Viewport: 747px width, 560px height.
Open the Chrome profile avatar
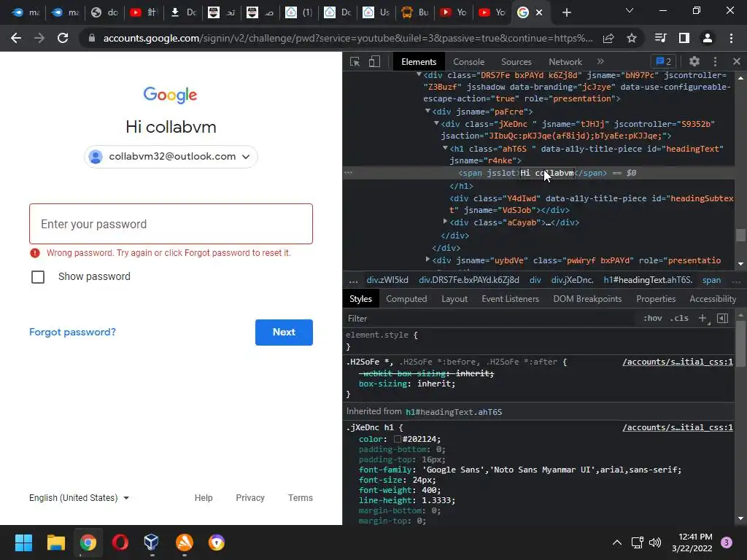[x=708, y=38]
